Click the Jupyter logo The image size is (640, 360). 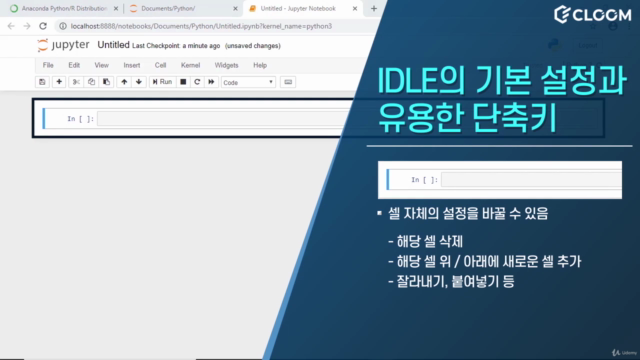(63, 45)
